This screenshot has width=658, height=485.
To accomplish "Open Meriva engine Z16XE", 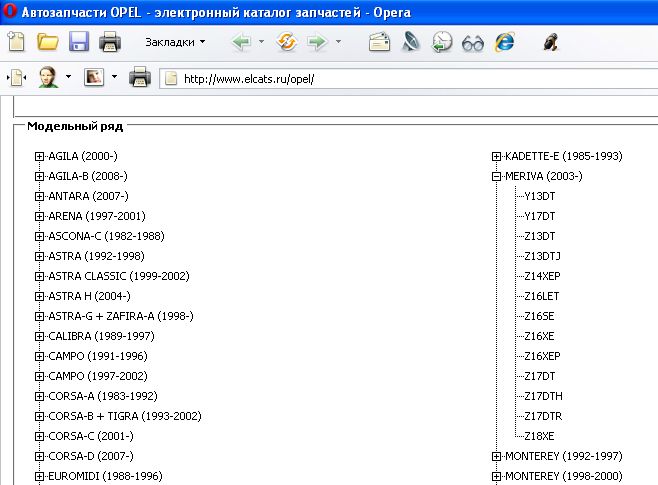I will 539,336.
